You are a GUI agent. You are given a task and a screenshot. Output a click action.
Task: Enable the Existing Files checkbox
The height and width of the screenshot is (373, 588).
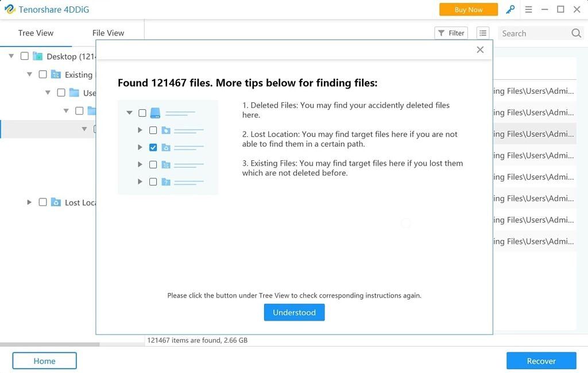pos(41,74)
